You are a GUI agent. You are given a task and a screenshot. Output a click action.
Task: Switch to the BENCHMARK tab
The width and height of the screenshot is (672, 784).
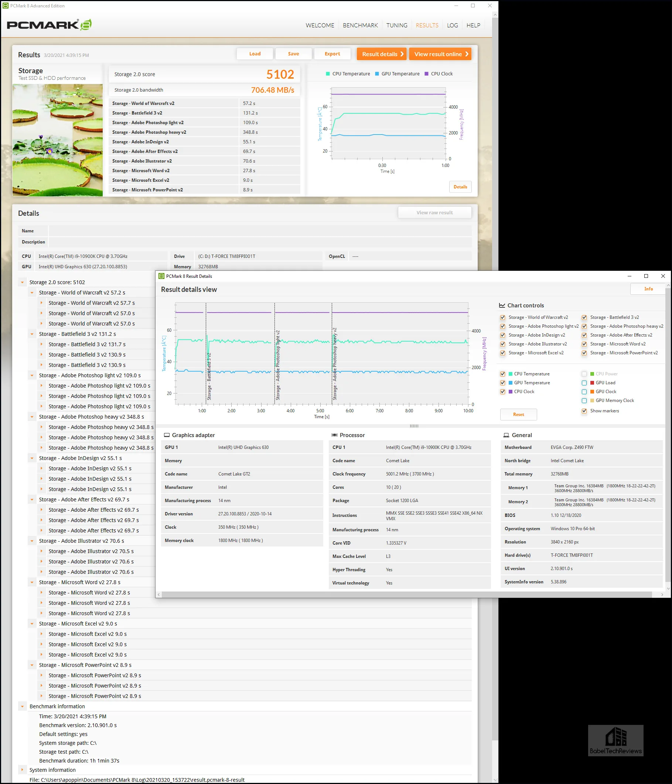coord(360,25)
